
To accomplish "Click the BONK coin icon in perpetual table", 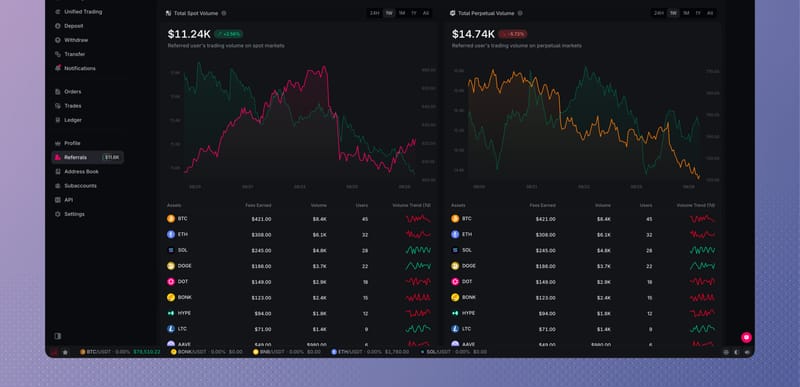I will [x=455, y=297].
